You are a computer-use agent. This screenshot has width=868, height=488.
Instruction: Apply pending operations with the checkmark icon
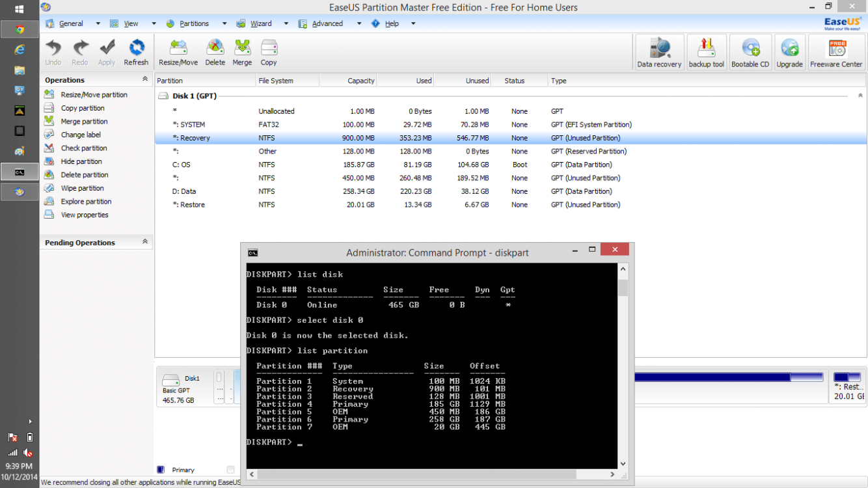click(x=107, y=52)
